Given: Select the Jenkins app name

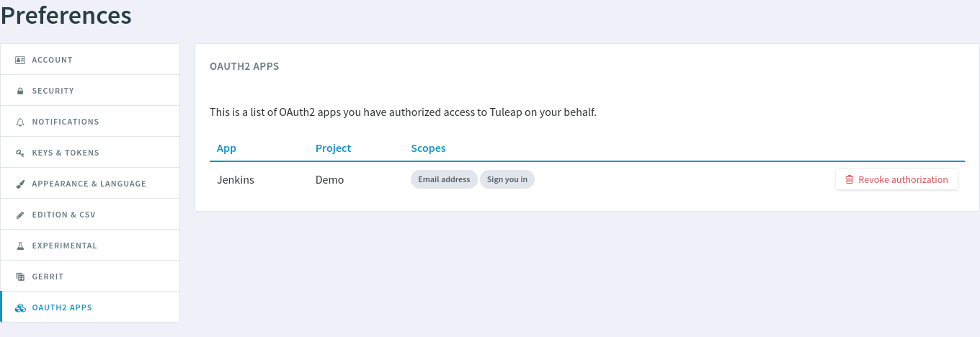Looking at the screenshot, I should (236, 180).
